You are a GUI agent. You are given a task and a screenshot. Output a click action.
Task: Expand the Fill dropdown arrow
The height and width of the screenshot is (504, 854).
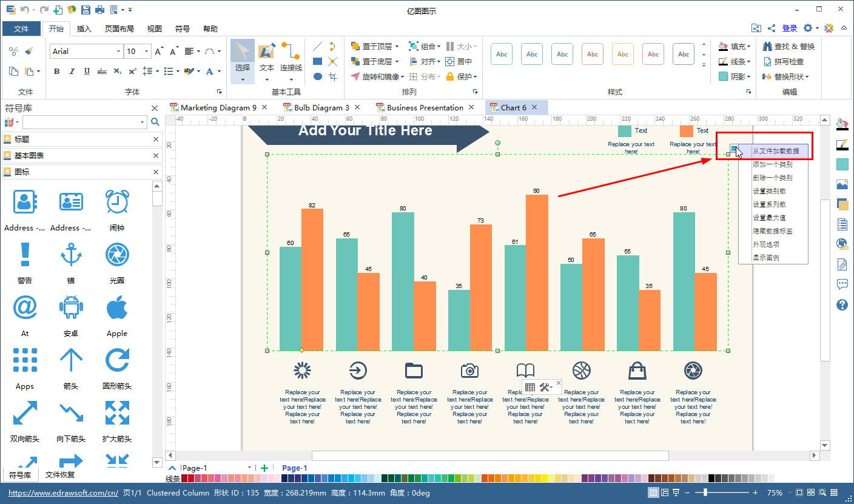click(749, 46)
